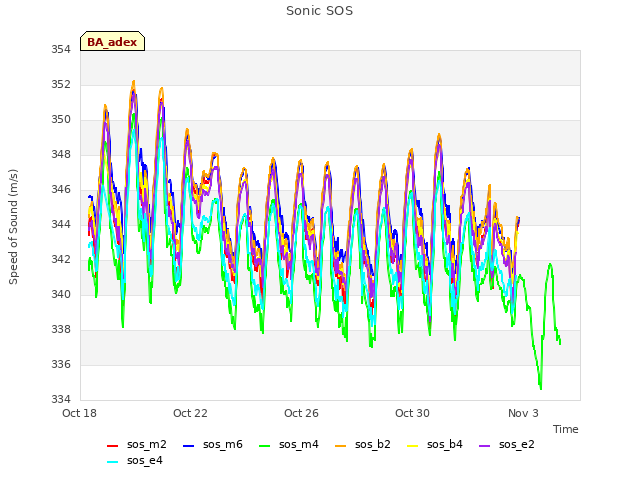Toggle the sos_e4 legend entry
640x480 pixels.
click(135, 461)
